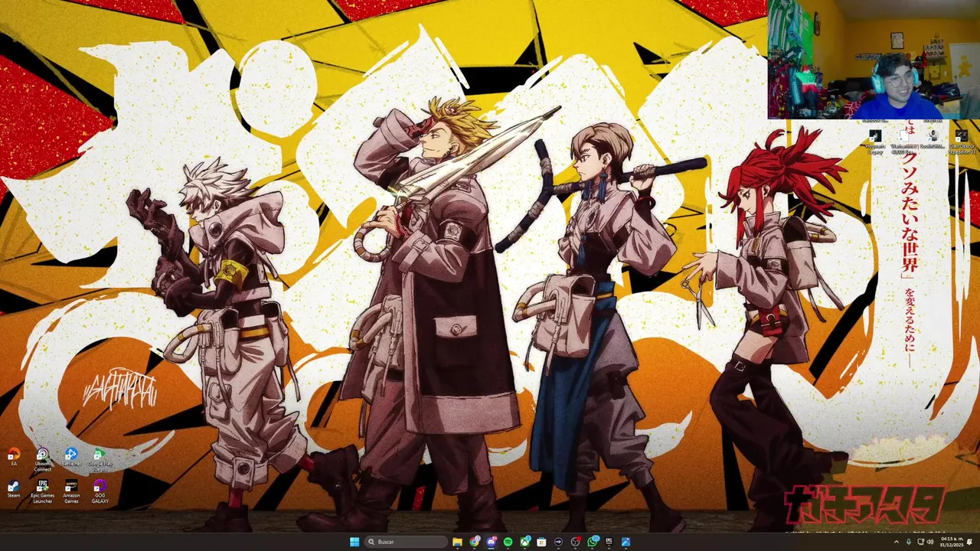The image size is (980, 551).
Task: Open Microsoft Store from the taskbar
Action: (541, 542)
